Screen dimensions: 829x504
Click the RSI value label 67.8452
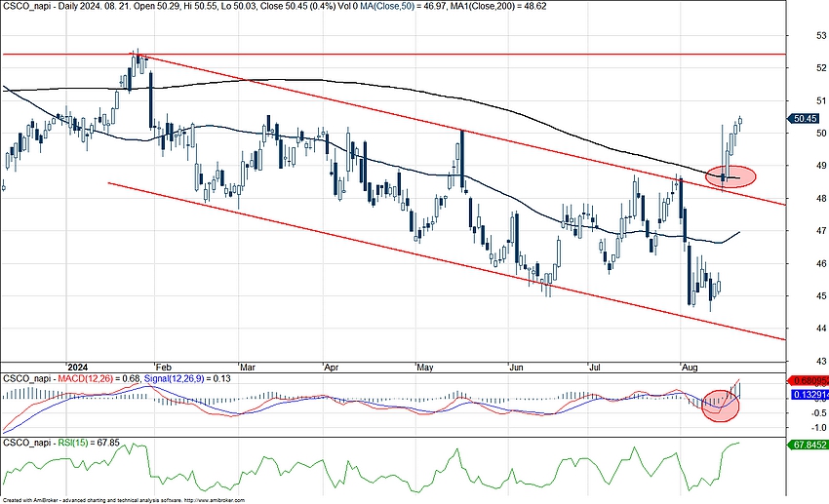(809, 445)
